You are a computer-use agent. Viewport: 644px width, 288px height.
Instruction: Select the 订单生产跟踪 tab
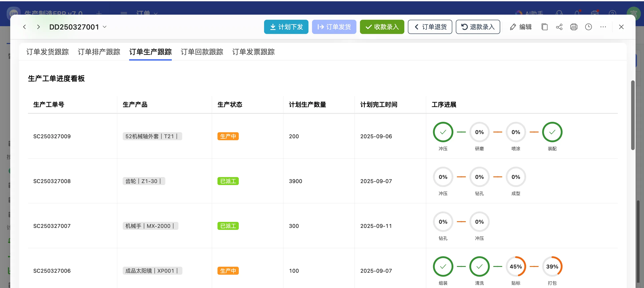[x=150, y=52]
